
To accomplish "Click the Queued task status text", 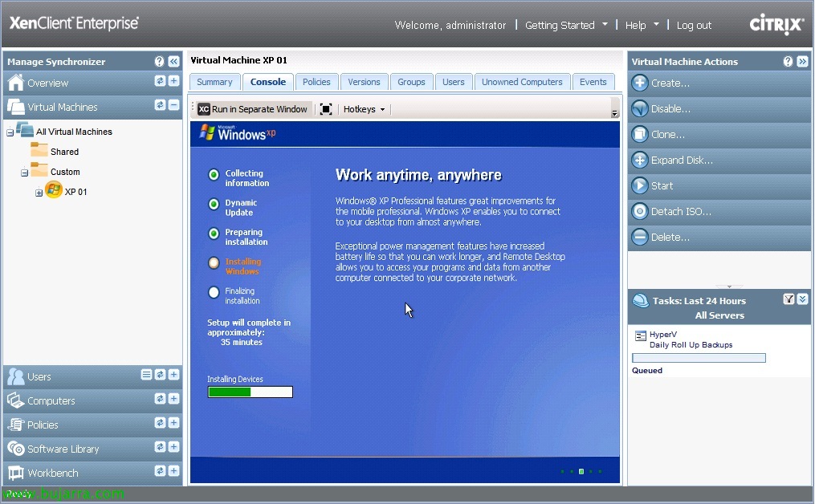I will point(647,371).
